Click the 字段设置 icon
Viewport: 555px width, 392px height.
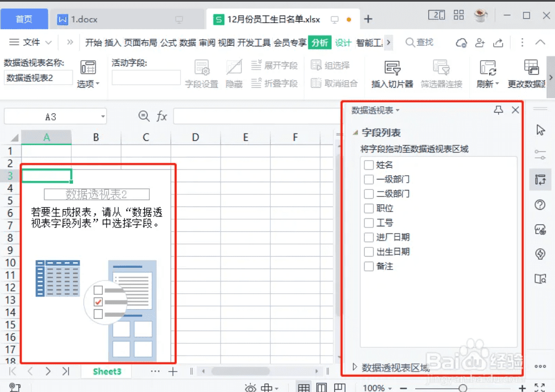click(x=201, y=66)
